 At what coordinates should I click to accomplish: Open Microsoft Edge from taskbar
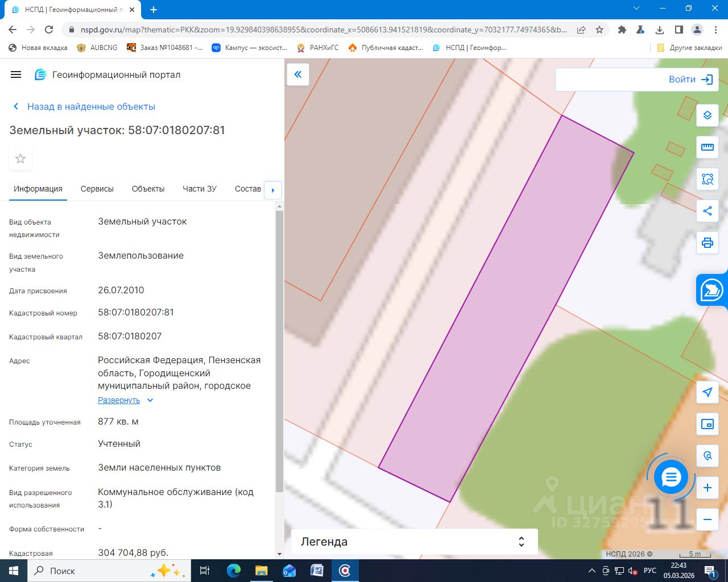point(233,571)
